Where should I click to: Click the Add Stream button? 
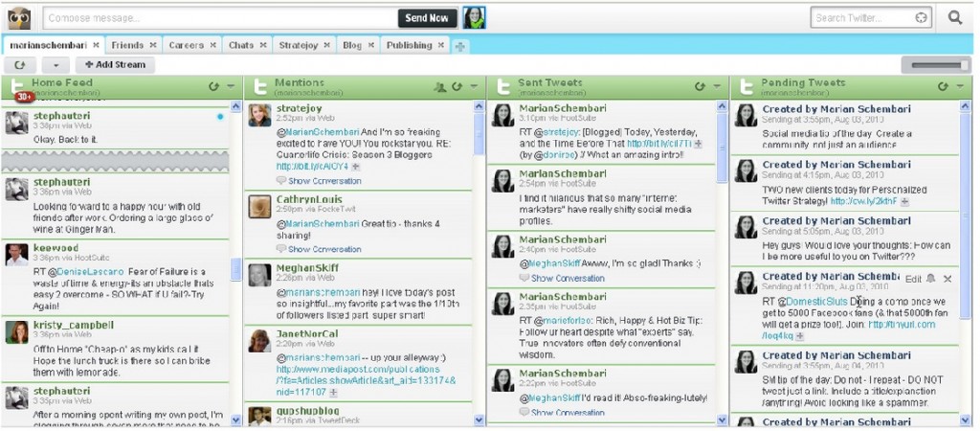(x=115, y=64)
